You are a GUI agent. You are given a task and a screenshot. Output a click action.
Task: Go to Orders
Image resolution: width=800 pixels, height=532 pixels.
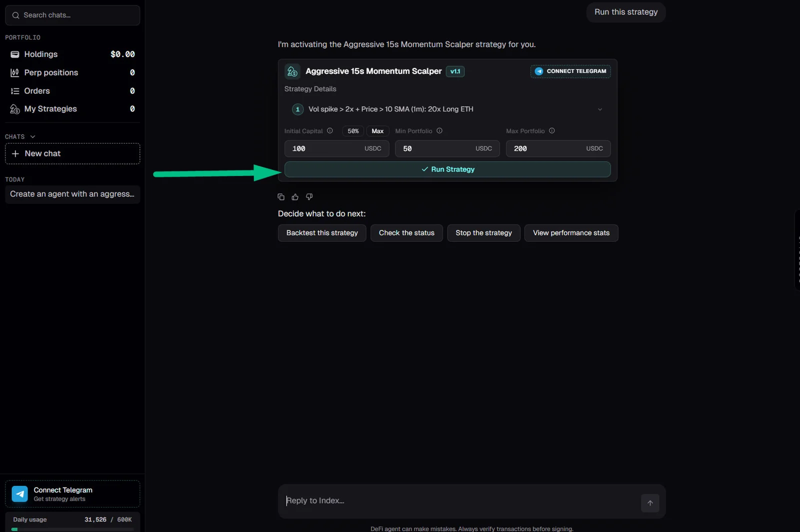click(72, 91)
